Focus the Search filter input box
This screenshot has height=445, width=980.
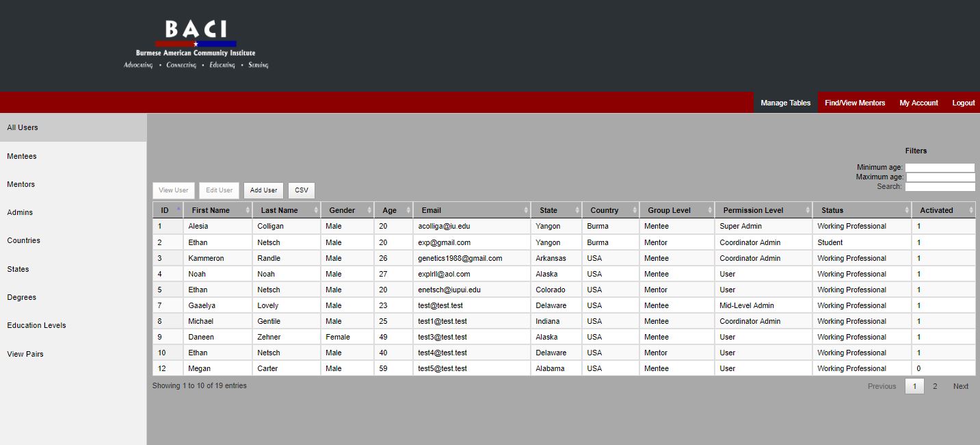pos(940,187)
